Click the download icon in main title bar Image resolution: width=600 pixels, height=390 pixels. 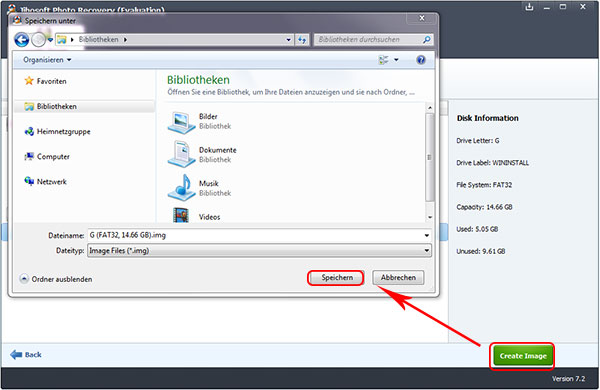[529, 7]
